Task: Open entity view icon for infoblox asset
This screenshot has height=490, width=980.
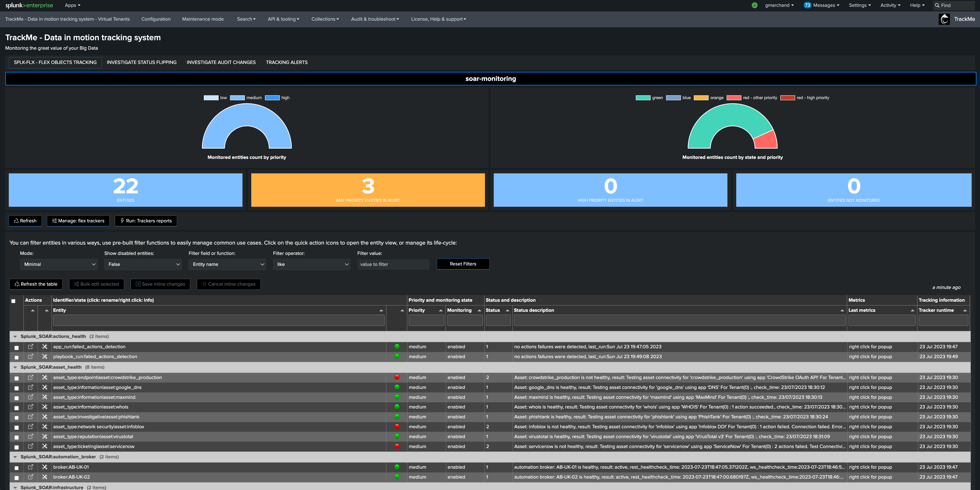Action: pos(31,426)
